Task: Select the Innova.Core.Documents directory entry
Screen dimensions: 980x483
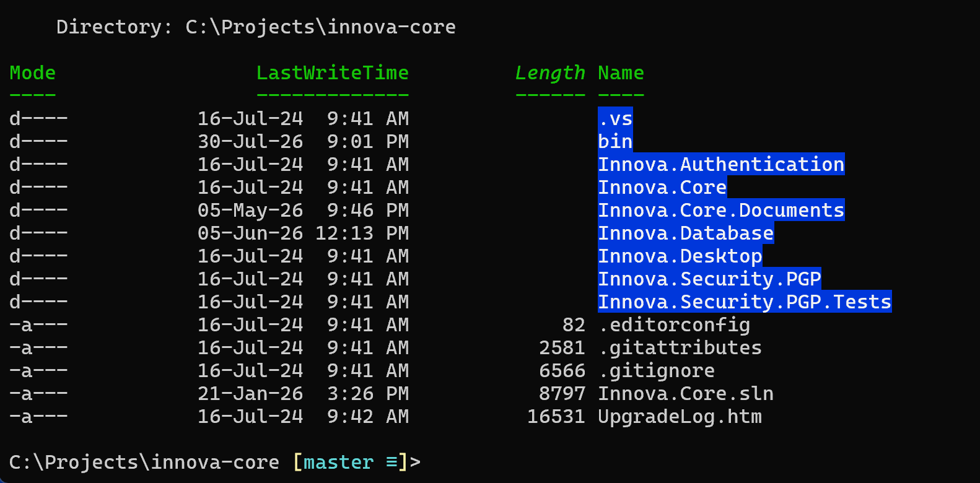Action: pos(721,210)
